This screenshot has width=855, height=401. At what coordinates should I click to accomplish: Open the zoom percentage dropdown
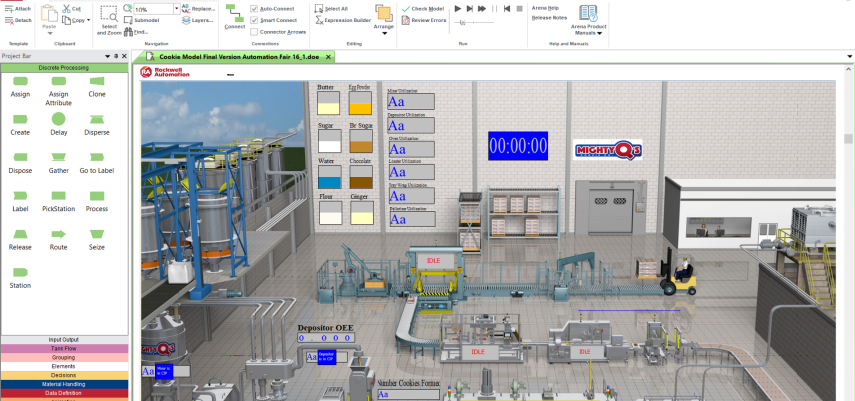[177, 9]
